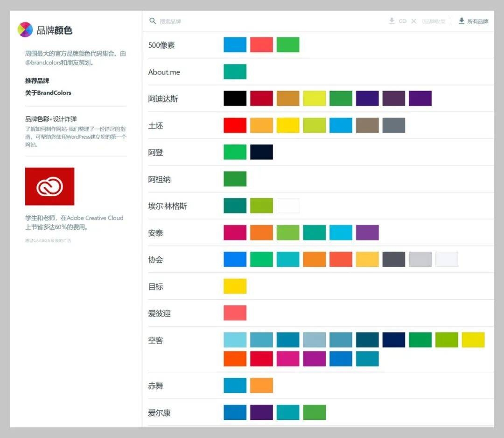Click the search magnifier icon
The image size is (504, 438).
coord(153,21)
